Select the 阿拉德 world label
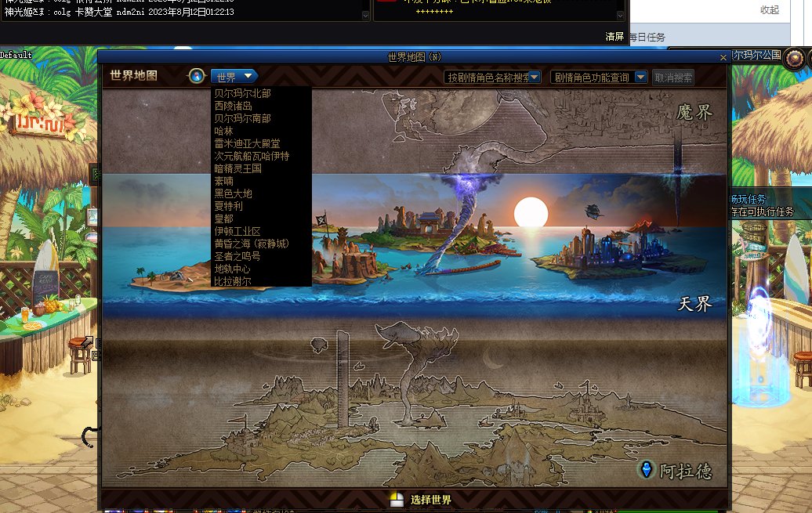The width and height of the screenshot is (812, 513). (686, 471)
